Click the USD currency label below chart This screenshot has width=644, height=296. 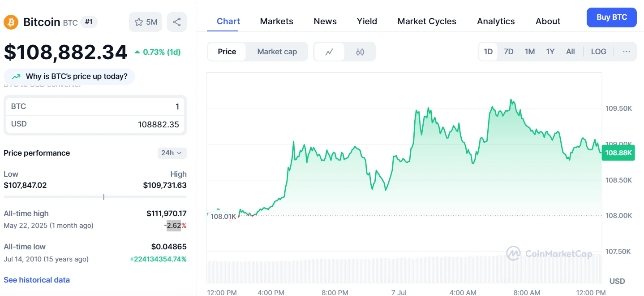pyautogui.click(x=617, y=281)
